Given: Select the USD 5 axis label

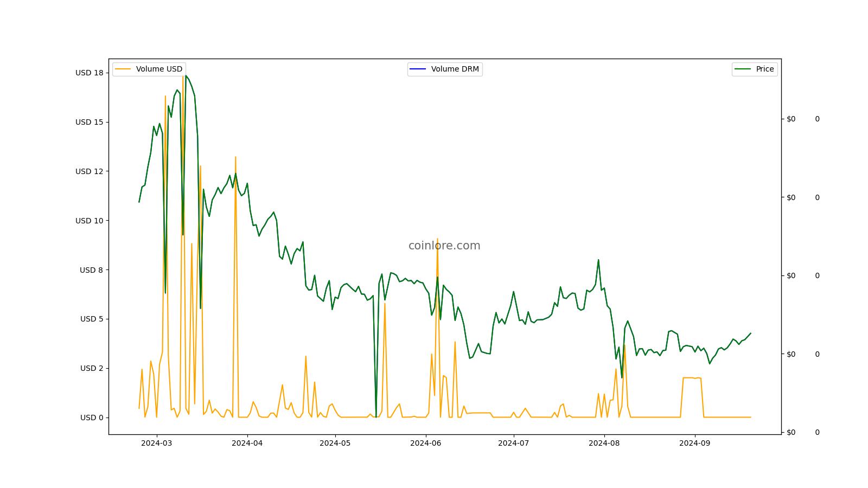Looking at the screenshot, I should coord(92,319).
